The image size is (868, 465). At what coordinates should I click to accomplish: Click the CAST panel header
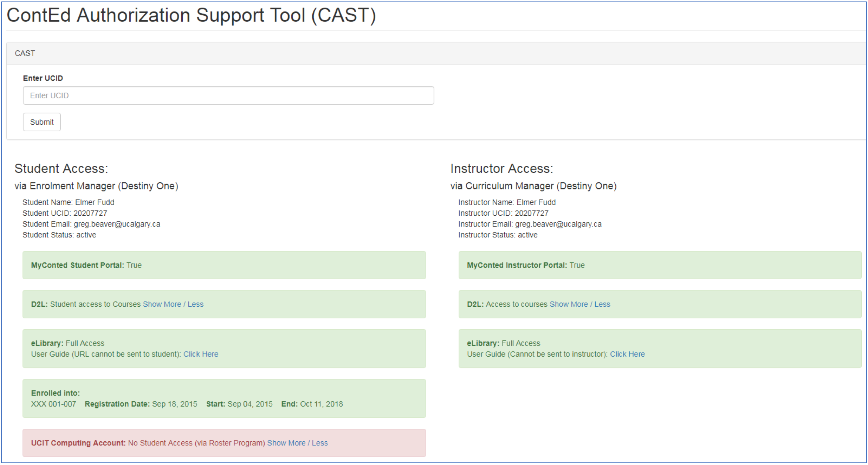25,53
